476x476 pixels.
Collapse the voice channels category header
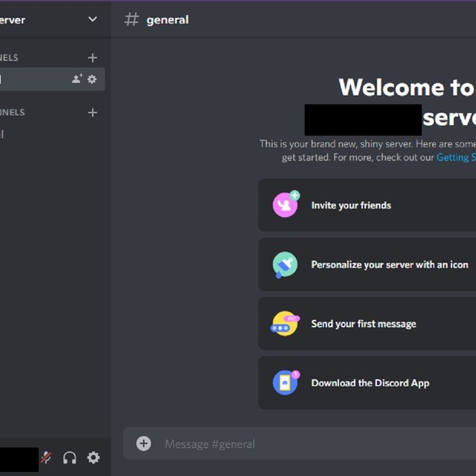pos(13,112)
